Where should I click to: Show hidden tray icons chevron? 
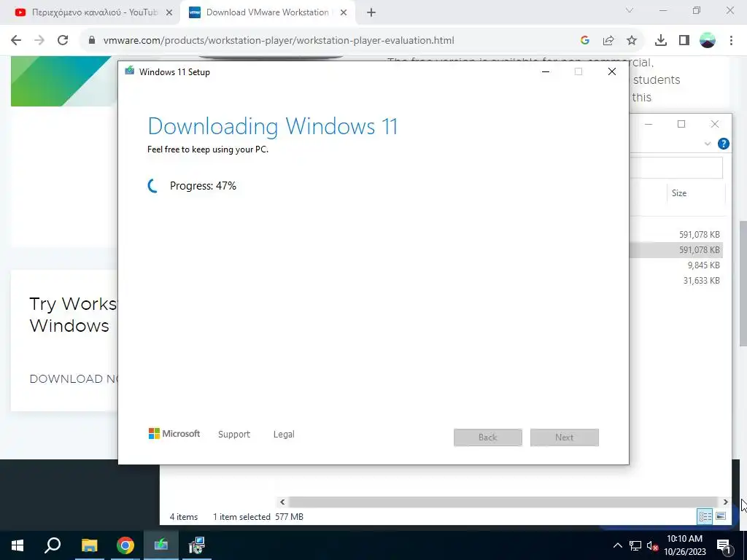pos(617,545)
